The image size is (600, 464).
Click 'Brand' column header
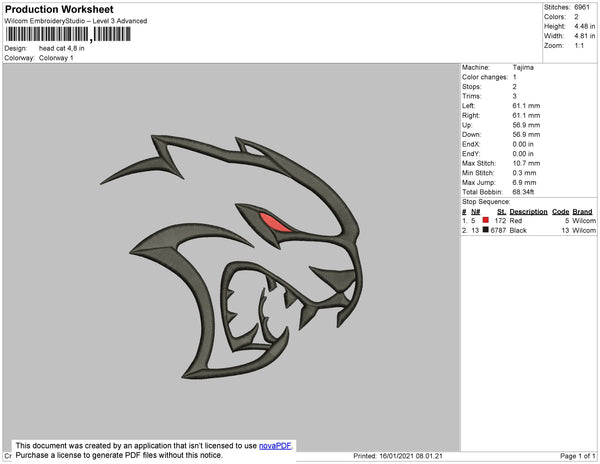point(582,212)
